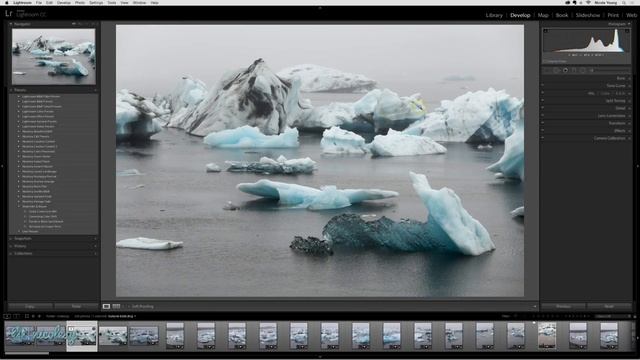
Task: Open the Apple menu
Action: (x=7, y=2)
